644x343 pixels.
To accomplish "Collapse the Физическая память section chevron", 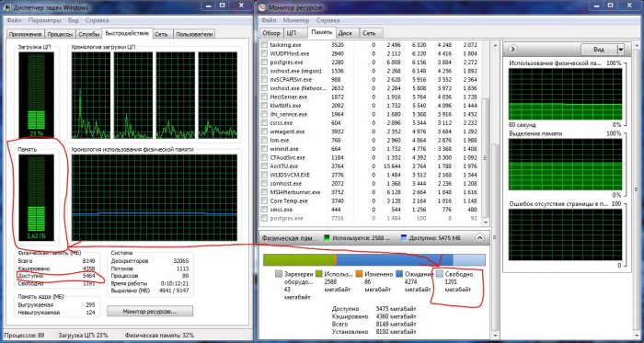I will pyautogui.click(x=479, y=237).
